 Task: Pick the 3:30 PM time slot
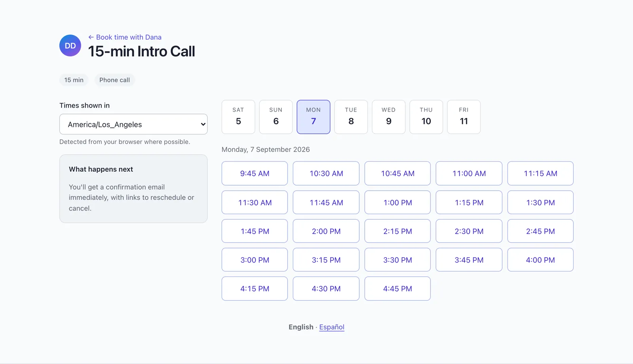tap(398, 260)
